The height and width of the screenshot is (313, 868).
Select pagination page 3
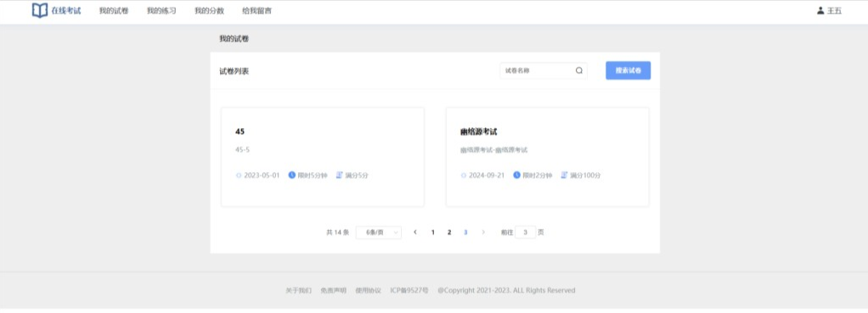point(465,232)
